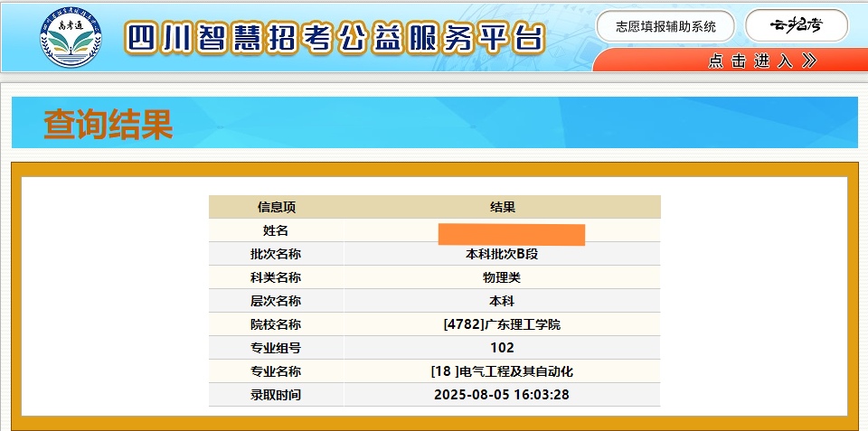Click the 专业组号 value 102

coord(502,348)
